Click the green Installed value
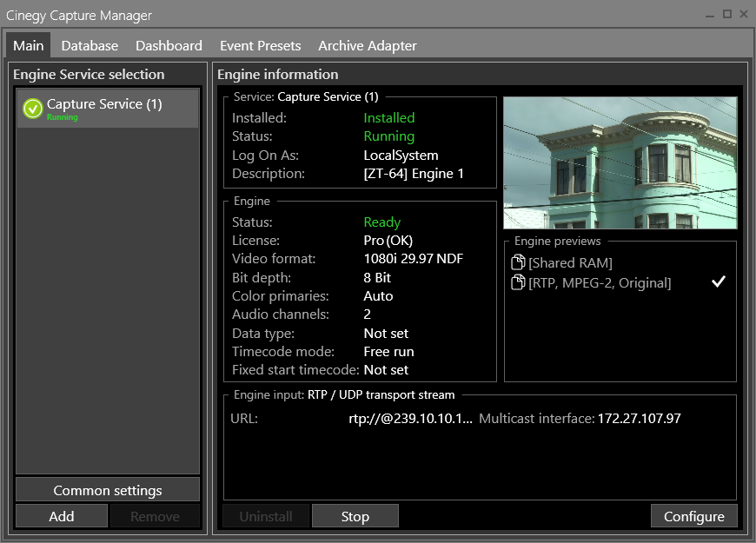The width and height of the screenshot is (756, 543). (389, 117)
